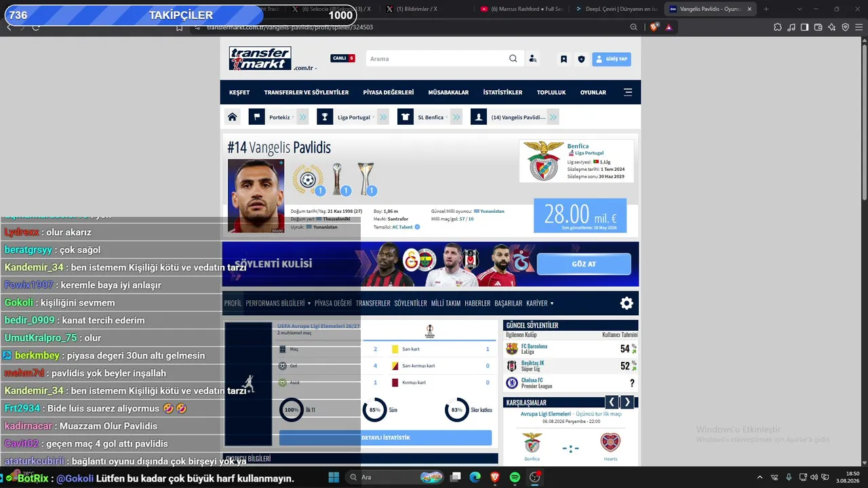Select the PROFİL tab
Viewport: 868px width, 488px height.
click(233, 303)
